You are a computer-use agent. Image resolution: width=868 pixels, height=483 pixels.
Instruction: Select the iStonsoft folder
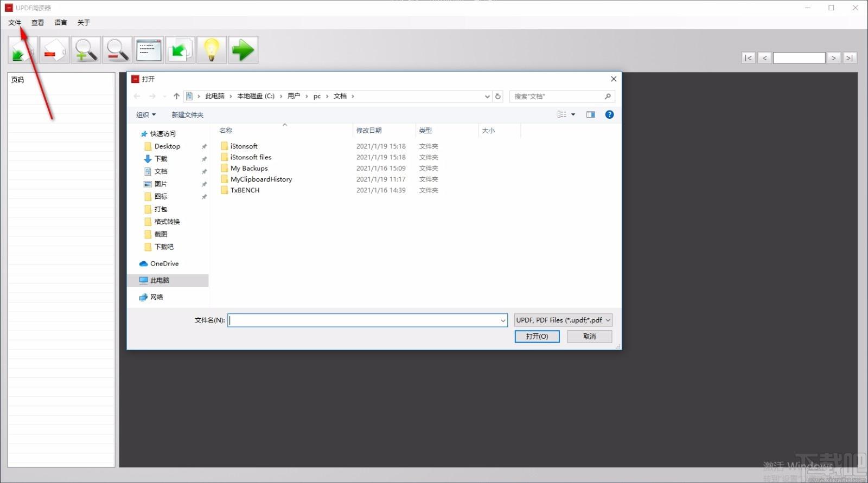point(244,146)
